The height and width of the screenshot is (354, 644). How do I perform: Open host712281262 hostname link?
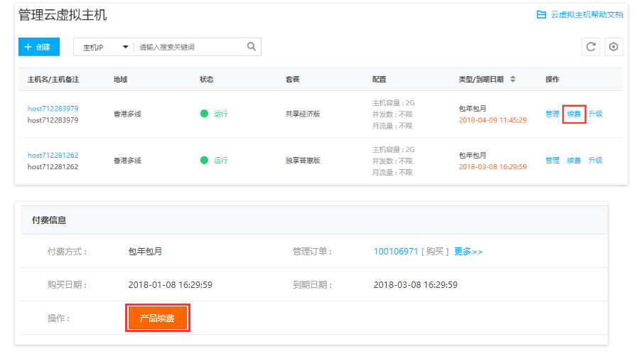tap(53, 155)
